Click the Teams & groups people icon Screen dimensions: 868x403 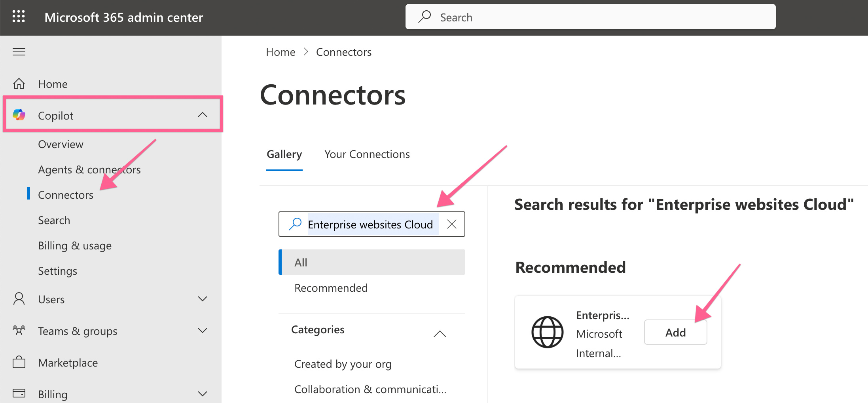19,331
